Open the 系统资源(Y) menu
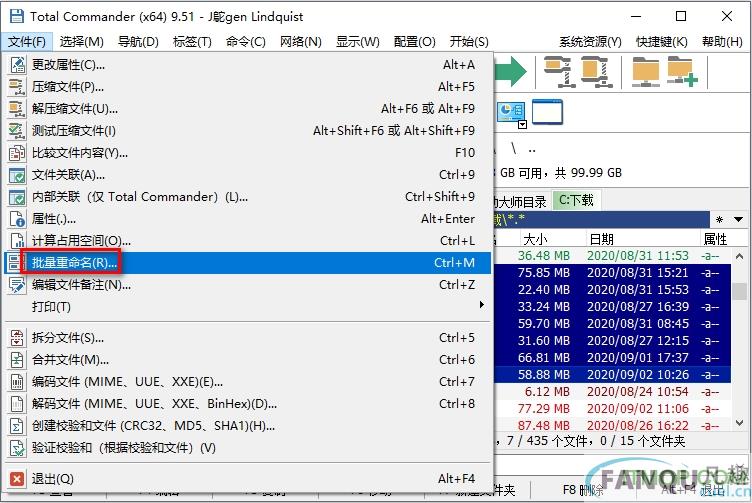This screenshot has width=752, height=503. pyautogui.click(x=590, y=42)
